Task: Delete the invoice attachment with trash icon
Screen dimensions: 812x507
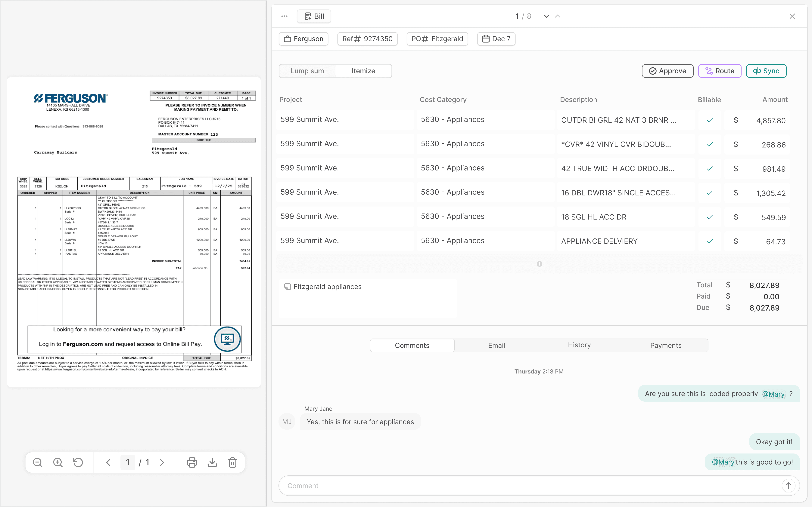Action: [232, 462]
